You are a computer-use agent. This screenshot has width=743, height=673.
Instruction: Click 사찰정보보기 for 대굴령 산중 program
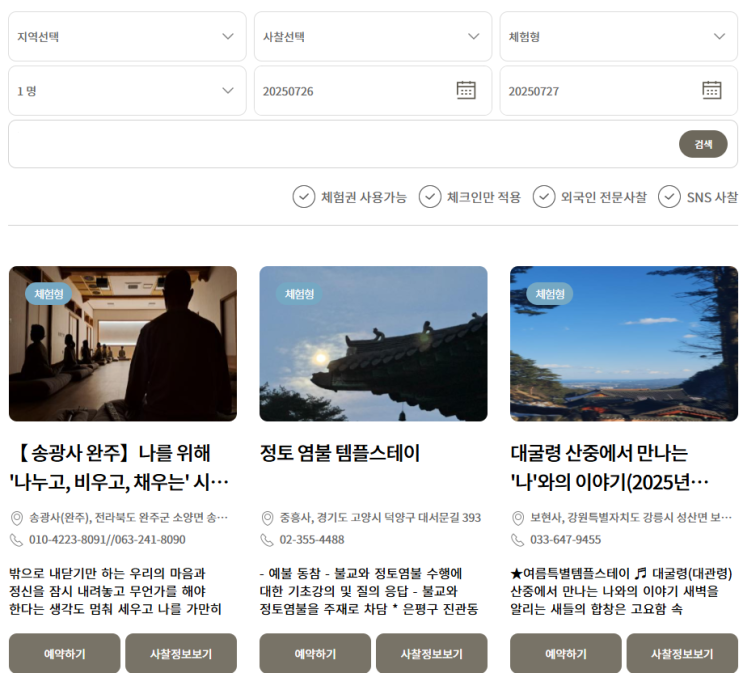coord(682,654)
